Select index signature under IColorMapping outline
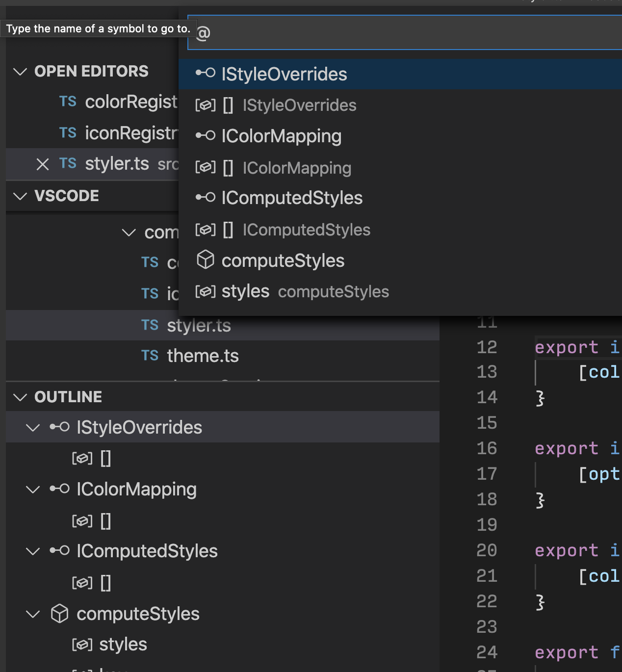The width and height of the screenshot is (622, 672). 223,520
